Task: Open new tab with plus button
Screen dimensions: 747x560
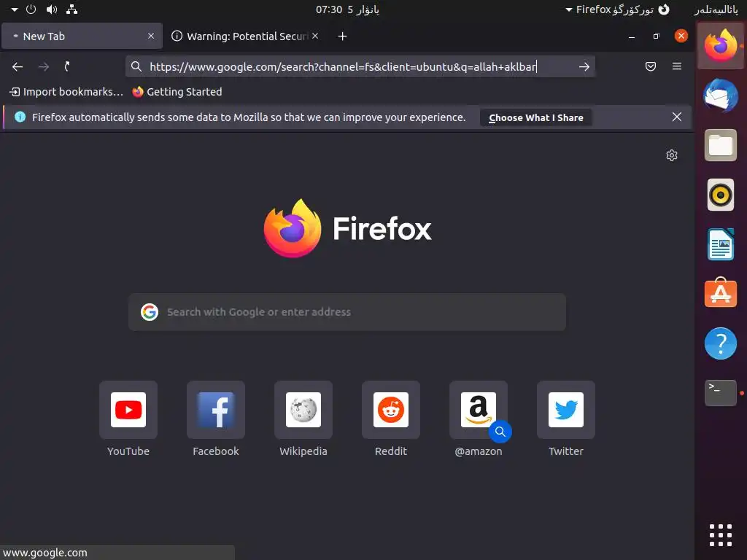Action: pos(342,36)
